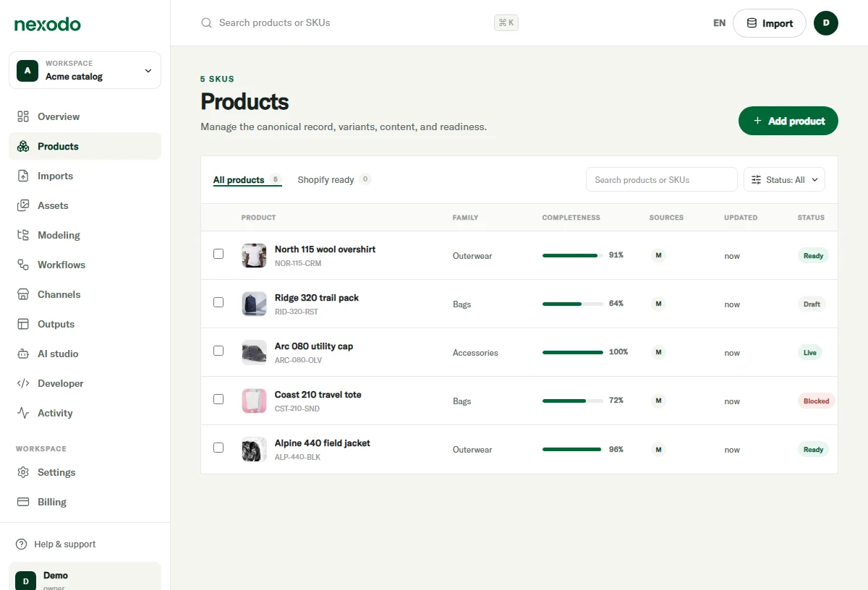Click the Draft status badge
Viewport: 868px width, 590px height.
812,304
